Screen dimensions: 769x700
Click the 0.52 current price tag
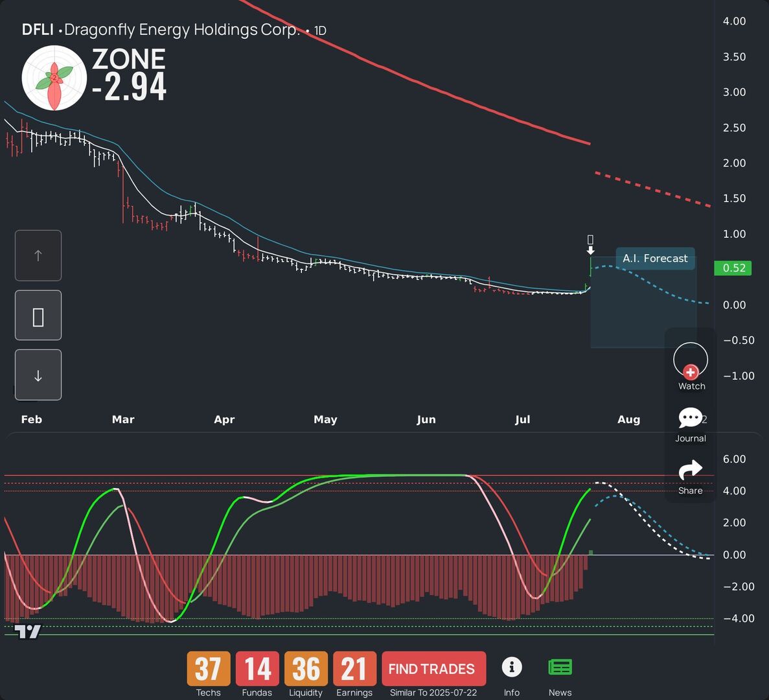click(733, 268)
